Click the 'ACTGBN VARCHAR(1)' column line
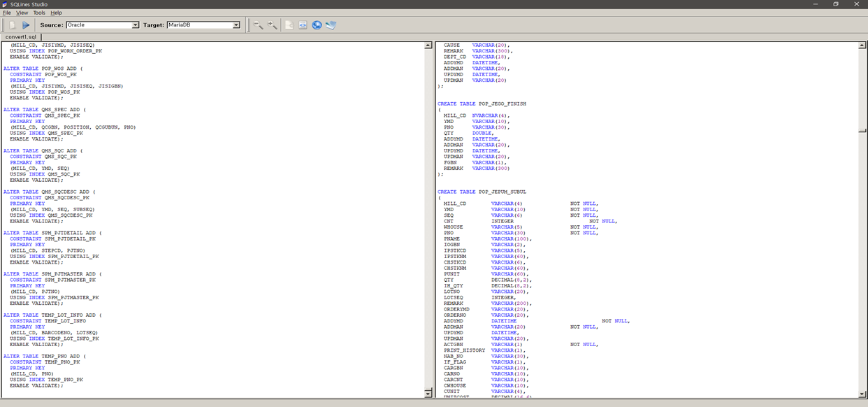868x407 pixels. [521, 344]
